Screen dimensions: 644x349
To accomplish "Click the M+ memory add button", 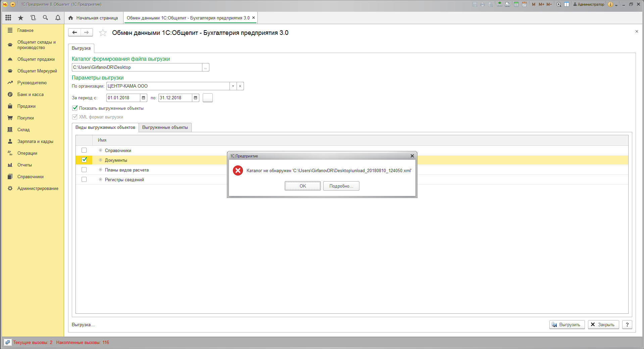I will point(541,4).
